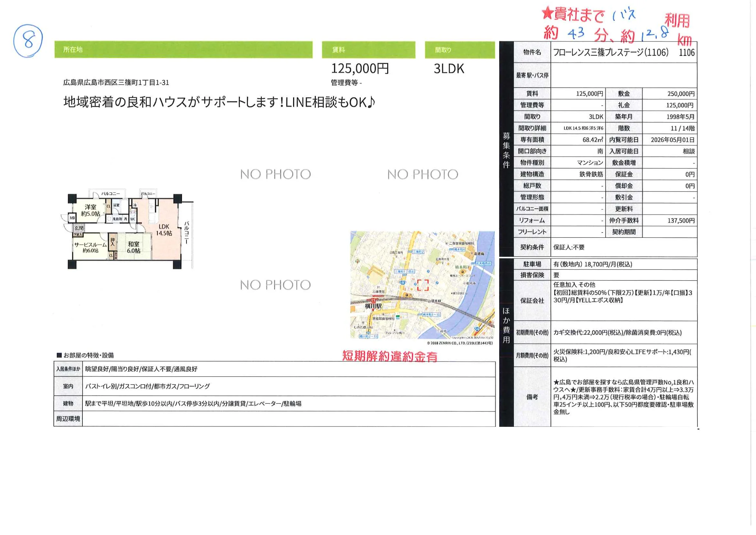Click the 横川駅 station marker on the map
Screen dimensions: 756x535
click(374, 301)
